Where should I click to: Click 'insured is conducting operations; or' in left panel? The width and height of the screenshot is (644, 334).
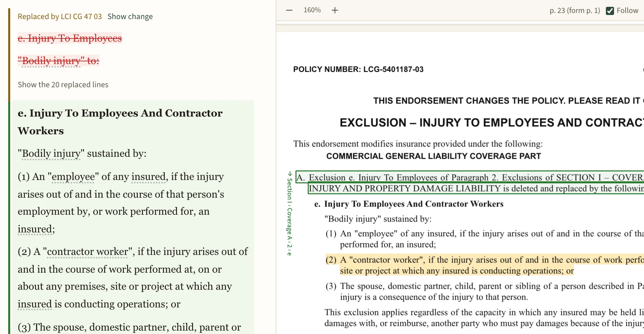click(99, 304)
